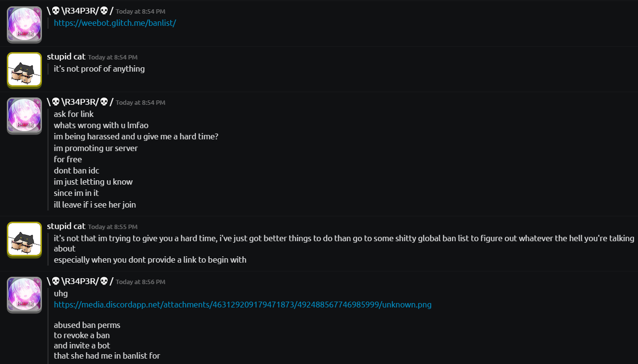This screenshot has width=638, height=364.
Task: Click stupid cat's avatar on the 8:55 PM message
Action: pos(24,239)
